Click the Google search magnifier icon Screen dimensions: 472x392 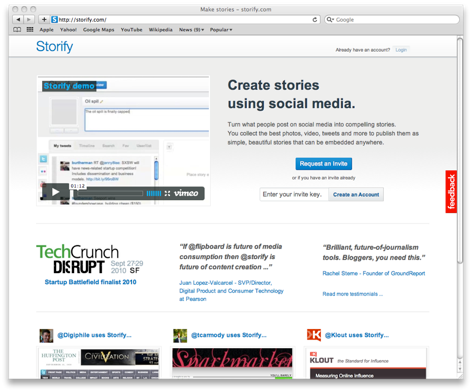pos(330,20)
